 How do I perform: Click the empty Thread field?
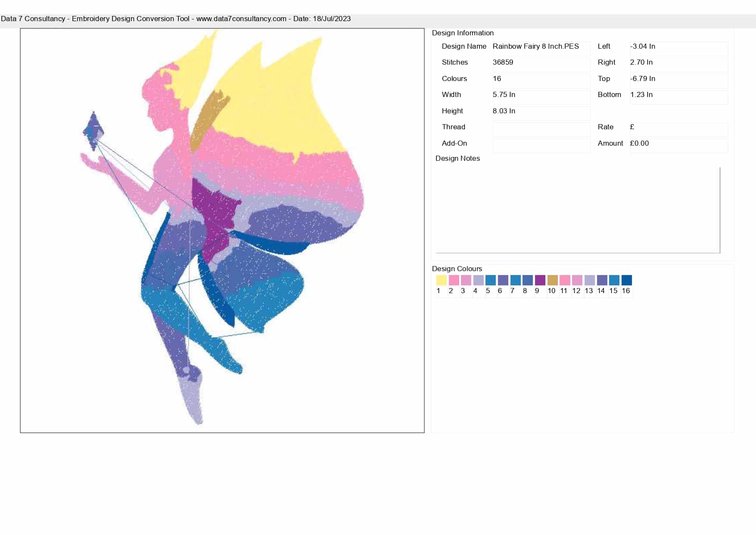coord(541,129)
